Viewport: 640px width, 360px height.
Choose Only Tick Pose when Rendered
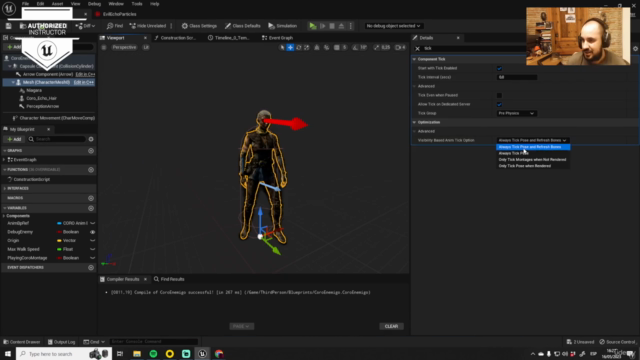[533, 166]
